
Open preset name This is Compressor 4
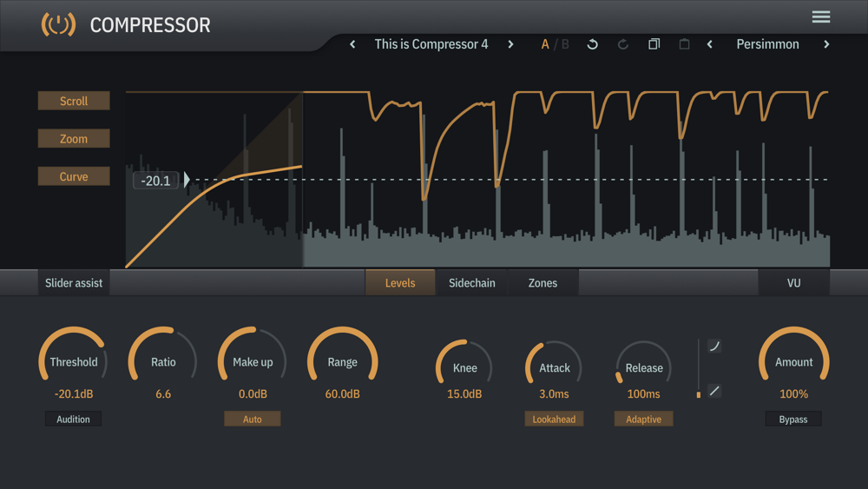(x=431, y=44)
